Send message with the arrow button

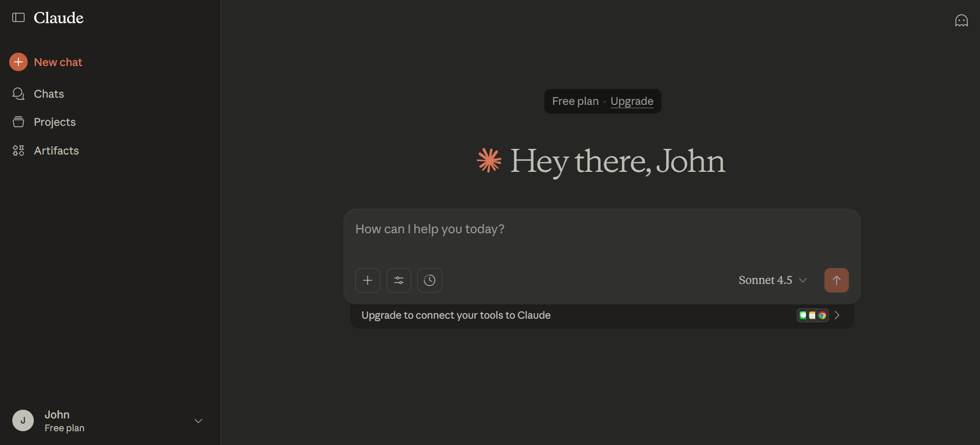pyautogui.click(x=837, y=280)
